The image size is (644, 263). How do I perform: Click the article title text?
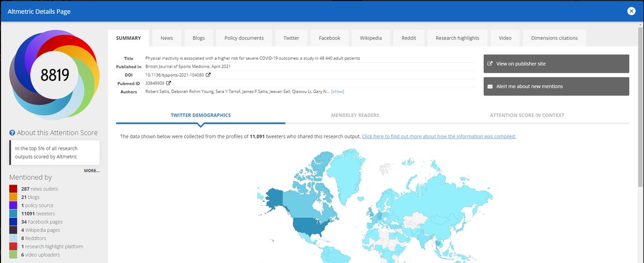pyautogui.click(x=252, y=58)
